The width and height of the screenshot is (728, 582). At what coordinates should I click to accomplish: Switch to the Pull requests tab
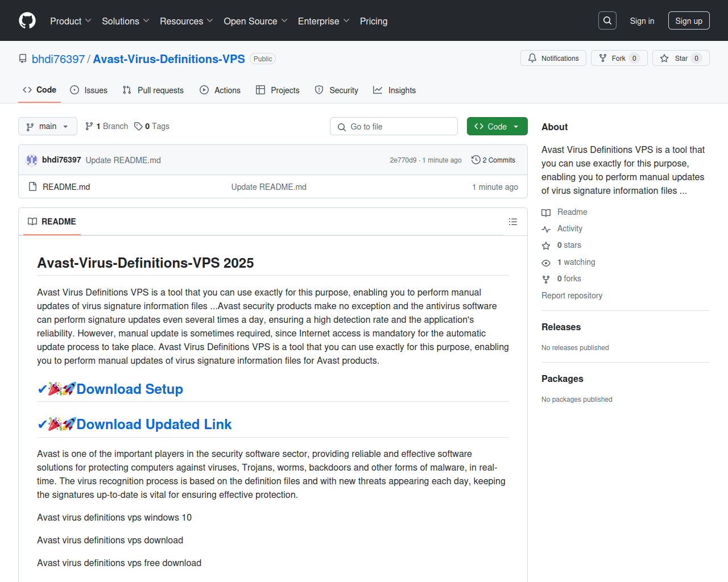(153, 90)
